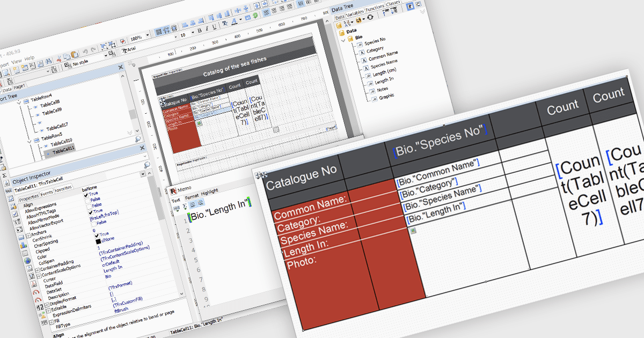Click the DataField value Length In

coord(113,269)
